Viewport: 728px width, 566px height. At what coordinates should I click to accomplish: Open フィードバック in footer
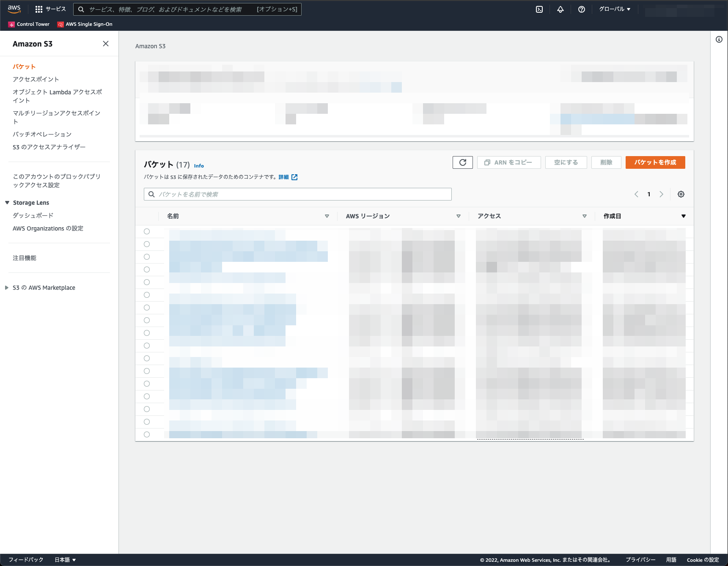point(26,560)
